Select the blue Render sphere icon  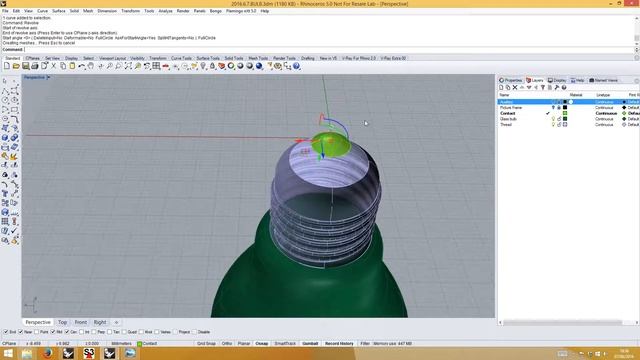coord(259,66)
